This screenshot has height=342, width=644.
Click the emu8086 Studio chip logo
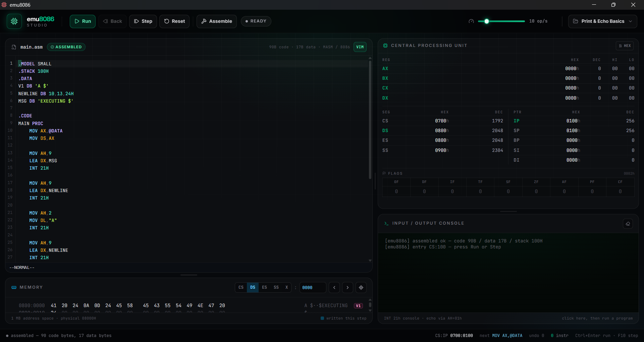pos(14,21)
